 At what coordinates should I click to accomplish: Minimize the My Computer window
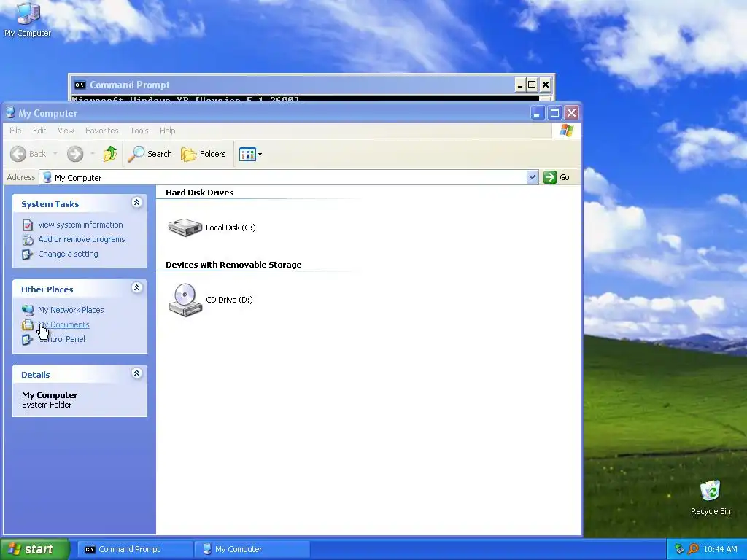coord(538,113)
